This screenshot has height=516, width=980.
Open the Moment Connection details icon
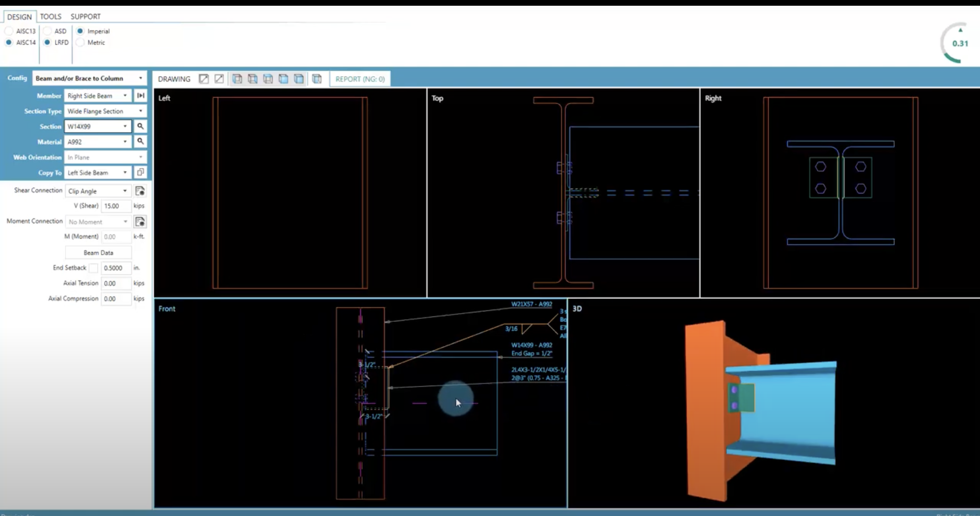coord(140,222)
